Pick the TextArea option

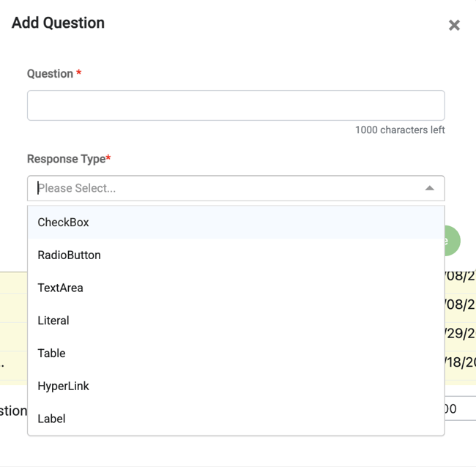(x=60, y=288)
